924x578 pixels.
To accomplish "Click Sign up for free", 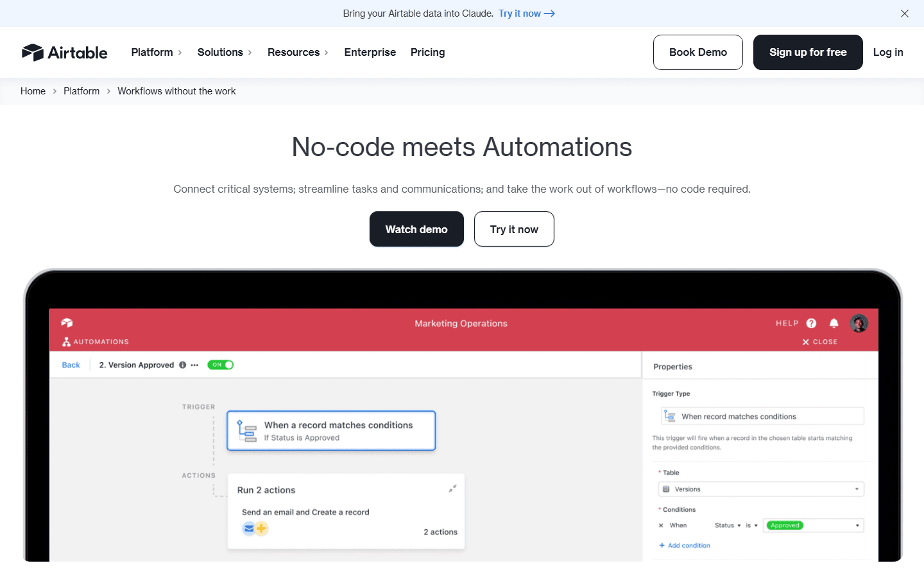I will tap(808, 52).
